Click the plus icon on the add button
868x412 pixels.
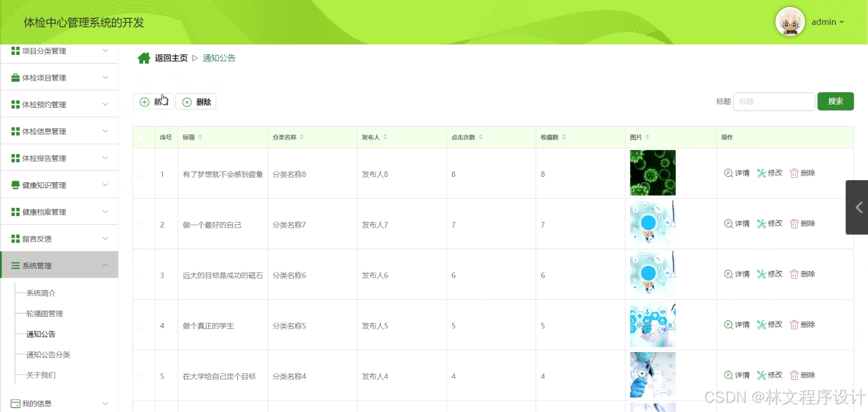click(x=144, y=102)
